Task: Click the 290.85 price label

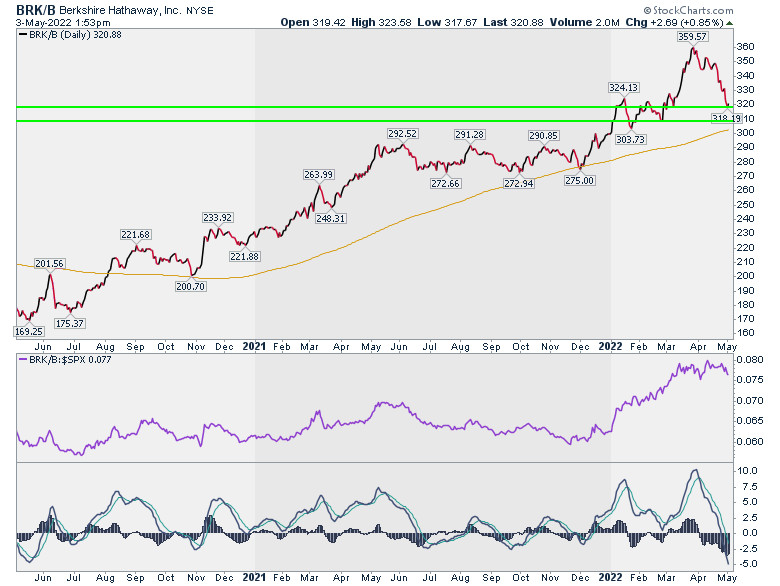Action: (543, 136)
